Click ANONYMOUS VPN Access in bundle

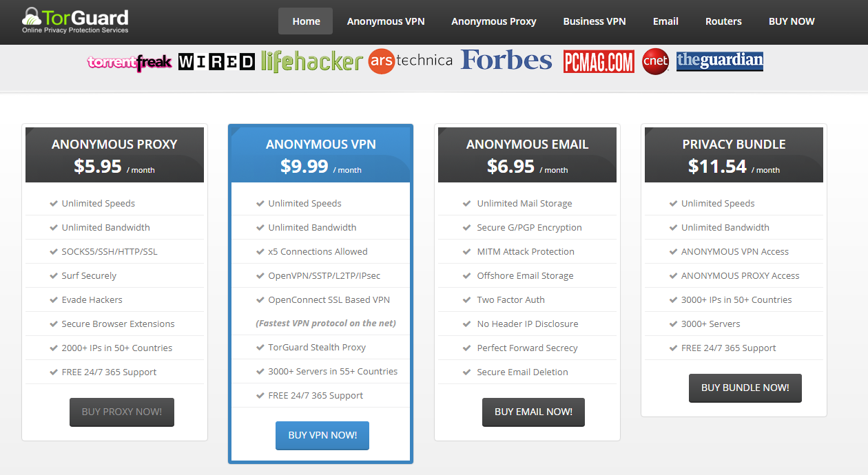pyautogui.click(x=735, y=251)
